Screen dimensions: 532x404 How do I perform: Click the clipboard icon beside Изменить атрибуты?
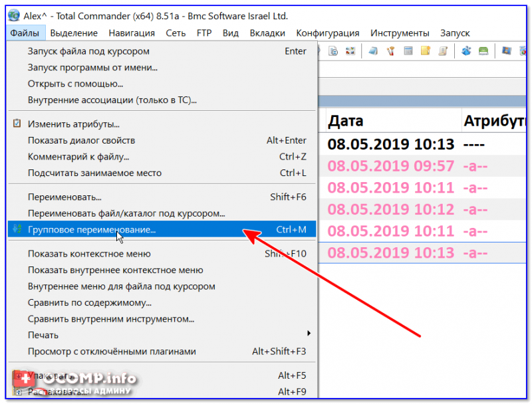pos(17,124)
